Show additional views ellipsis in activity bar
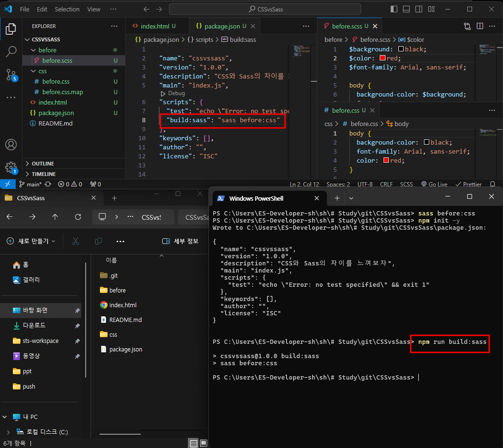 click(11, 97)
